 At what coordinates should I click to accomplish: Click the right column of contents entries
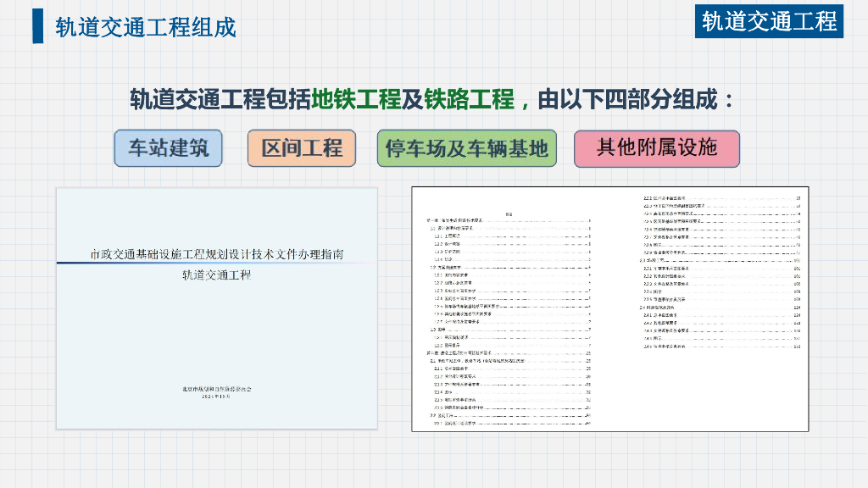(x=721, y=271)
